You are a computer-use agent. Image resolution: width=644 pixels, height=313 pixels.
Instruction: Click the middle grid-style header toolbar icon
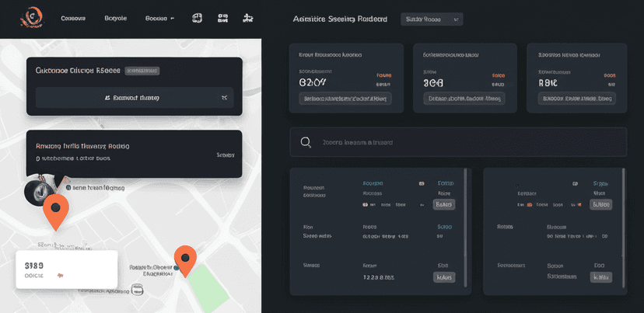pos(222,18)
